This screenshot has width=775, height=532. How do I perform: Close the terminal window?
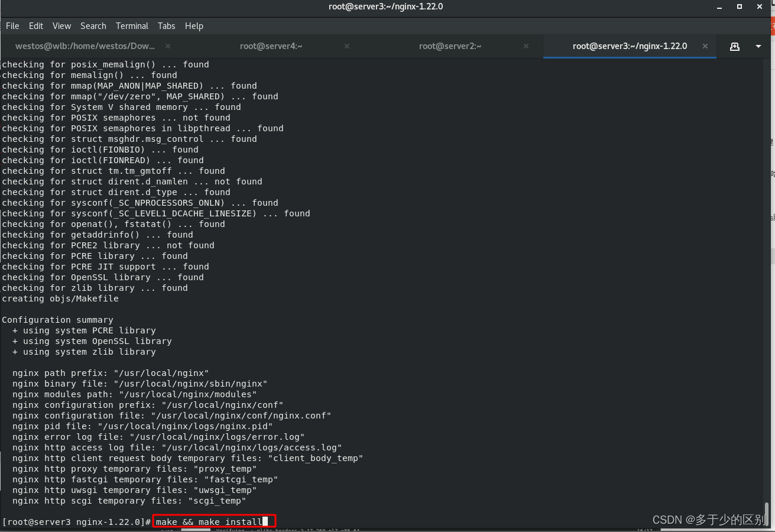tap(758, 7)
